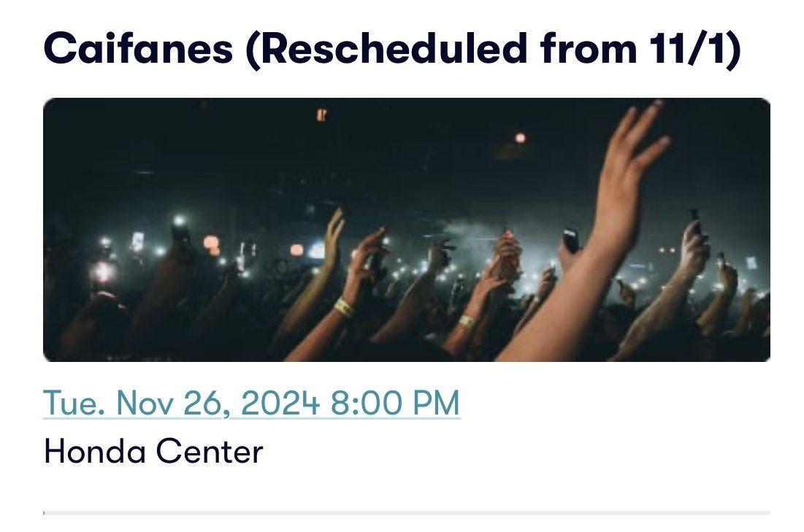The height and width of the screenshot is (532, 804).
Task: Click "2024" in the event date link
Action: 280,404
